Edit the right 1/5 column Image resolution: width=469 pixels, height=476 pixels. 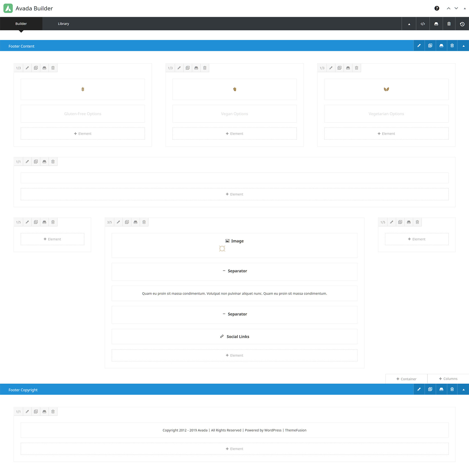coord(392,222)
